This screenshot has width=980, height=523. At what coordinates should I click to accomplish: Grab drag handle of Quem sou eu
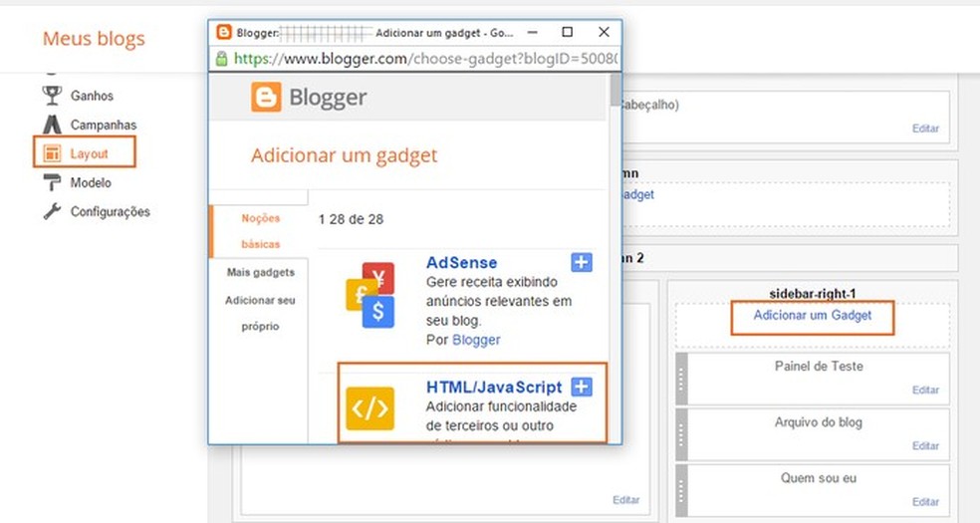pos(681,490)
